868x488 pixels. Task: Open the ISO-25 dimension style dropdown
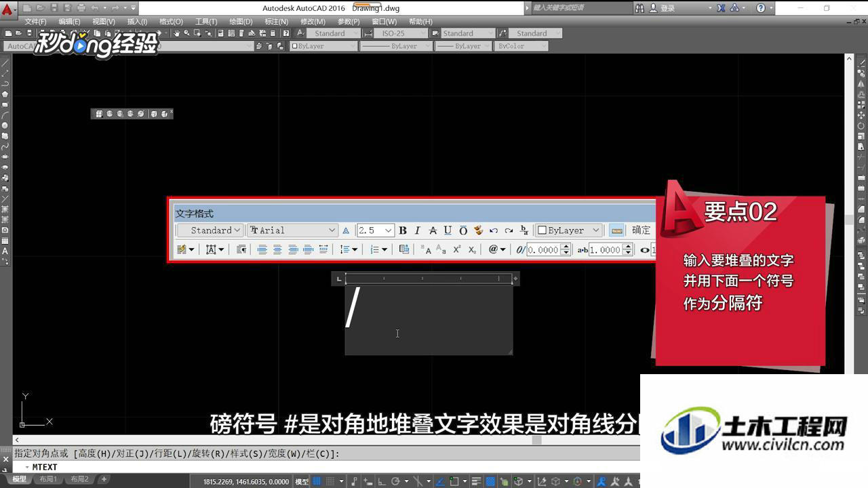401,33
